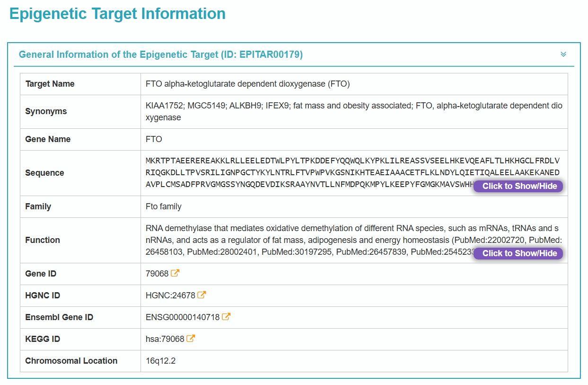The image size is (588, 385).
Task: Click the Epigenetic Target Information page heading
Action: [117, 14]
